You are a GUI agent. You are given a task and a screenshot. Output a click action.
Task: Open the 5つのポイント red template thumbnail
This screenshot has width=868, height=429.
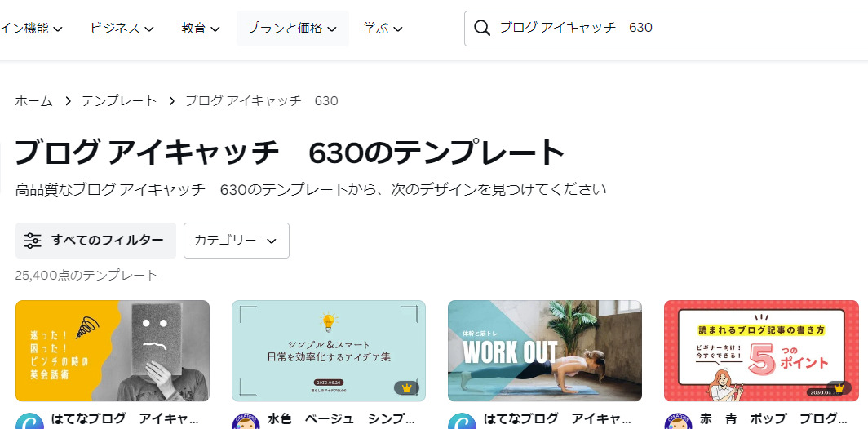761,351
